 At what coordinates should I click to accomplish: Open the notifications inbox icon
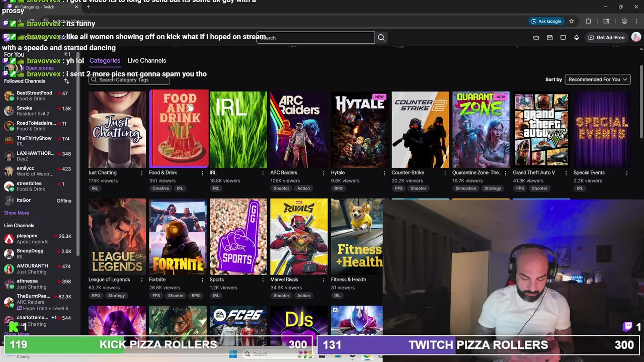(549, 38)
